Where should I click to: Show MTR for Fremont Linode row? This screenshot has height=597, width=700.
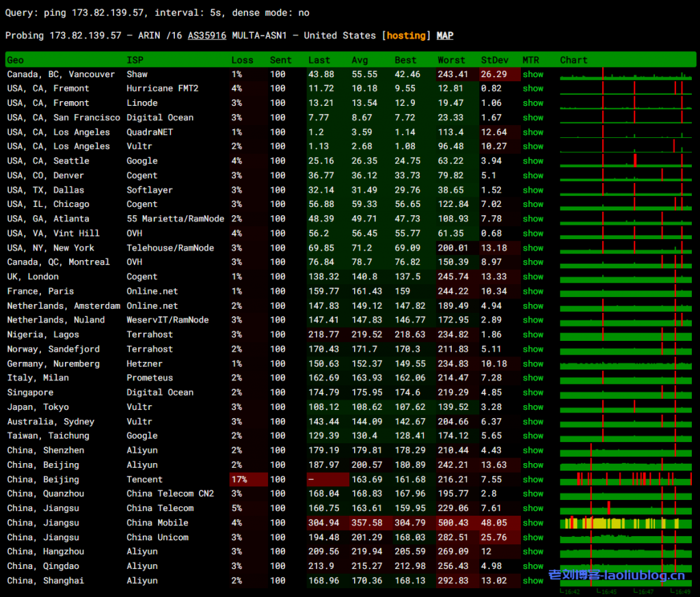click(533, 103)
